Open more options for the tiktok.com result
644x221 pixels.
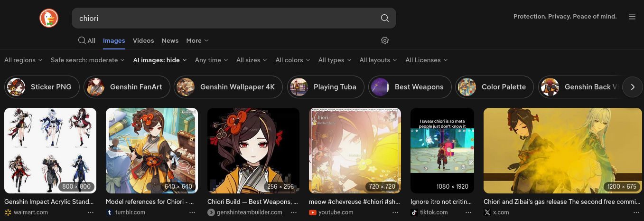468,212
